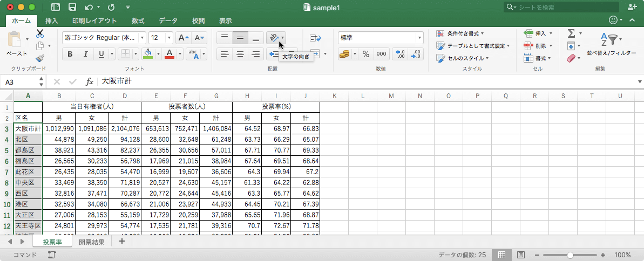Apply cell borders with borders icon
This screenshot has width=644, height=261.
click(x=125, y=54)
